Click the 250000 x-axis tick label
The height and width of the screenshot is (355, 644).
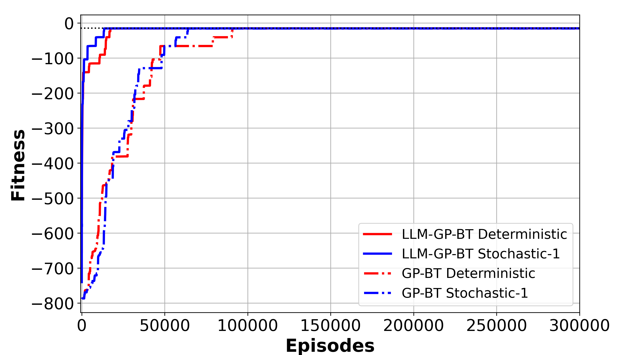tap(496, 326)
